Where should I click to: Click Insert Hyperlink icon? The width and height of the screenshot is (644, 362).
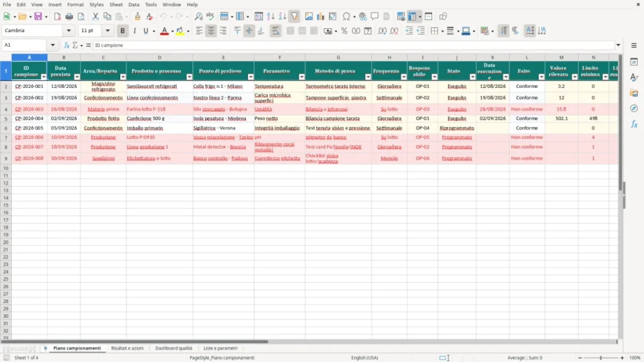pyautogui.click(x=363, y=16)
